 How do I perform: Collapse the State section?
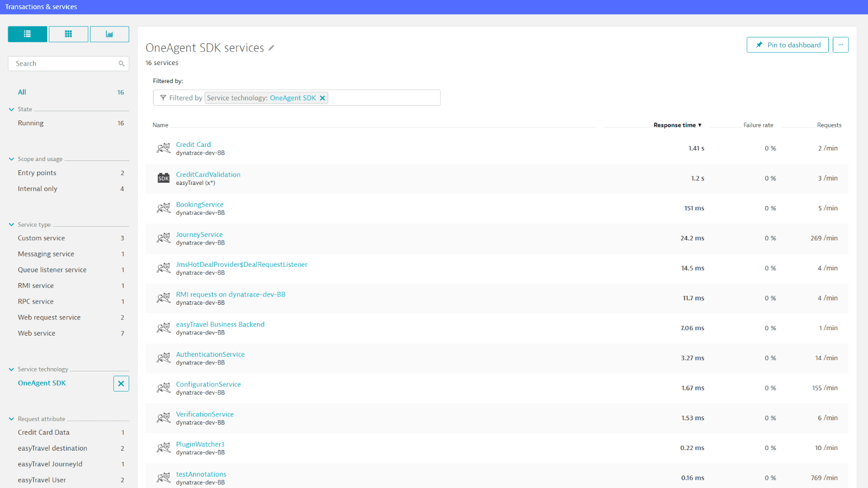11,110
